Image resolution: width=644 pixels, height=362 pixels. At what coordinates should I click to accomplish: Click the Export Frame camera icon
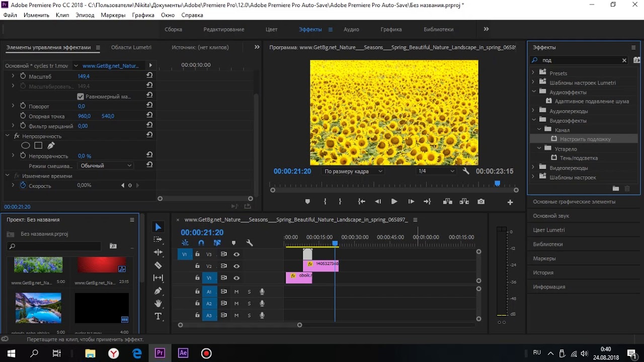[481, 202]
